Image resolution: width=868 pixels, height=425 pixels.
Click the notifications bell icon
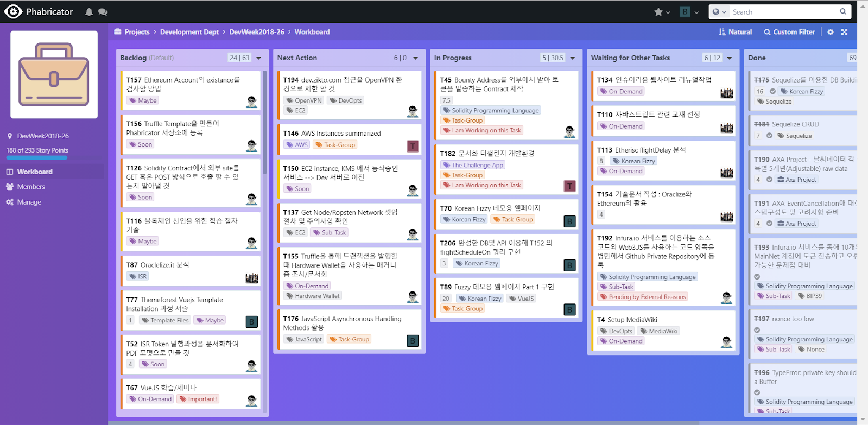pyautogui.click(x=89, y=12)
